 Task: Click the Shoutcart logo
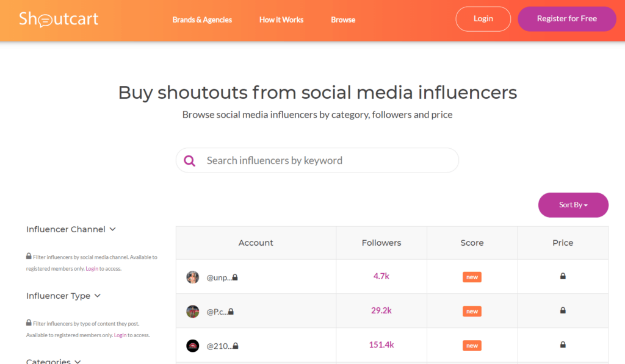(59, 19)
